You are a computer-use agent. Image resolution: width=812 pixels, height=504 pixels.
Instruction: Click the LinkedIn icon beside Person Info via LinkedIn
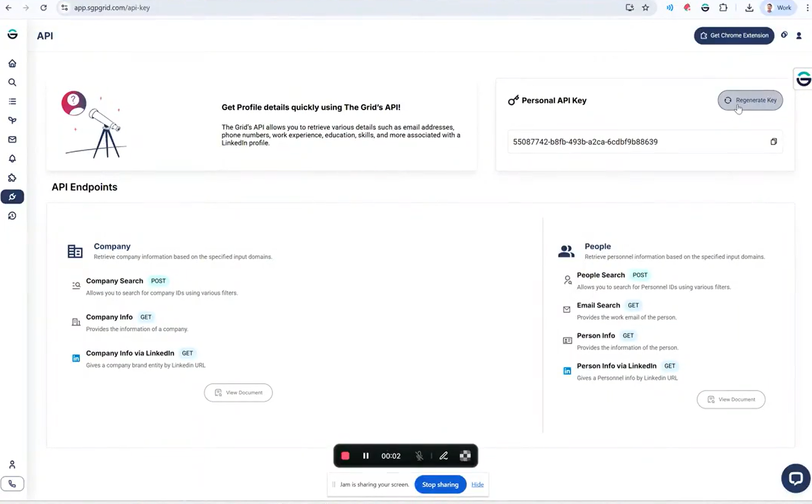(567, 371)
